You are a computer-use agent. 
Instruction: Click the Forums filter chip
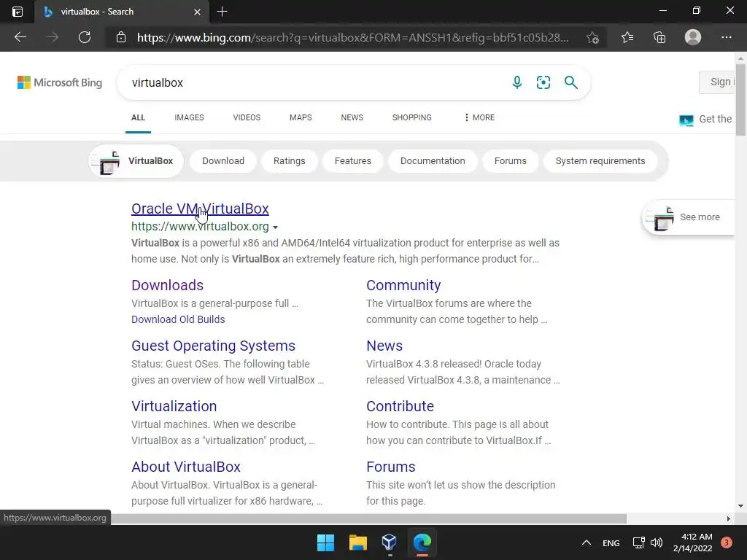click(510, 161)
